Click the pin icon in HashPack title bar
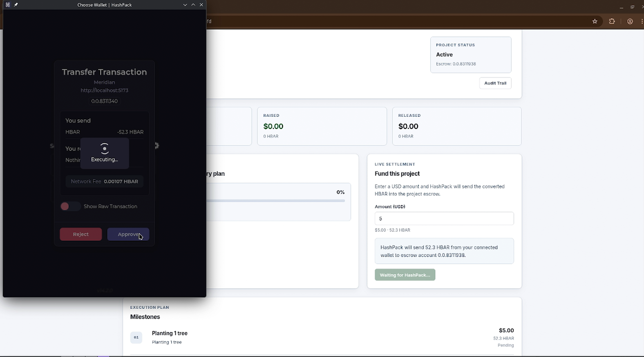644x357 pixels. (x=16, y=5)
